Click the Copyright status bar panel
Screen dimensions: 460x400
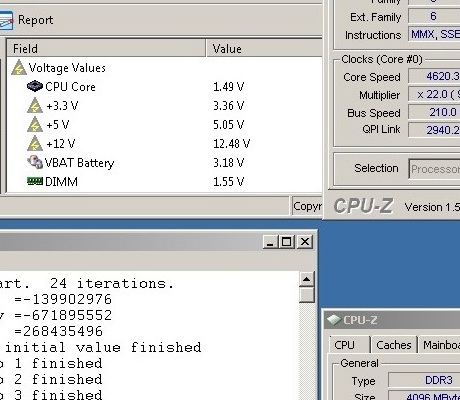click(307, 207)
